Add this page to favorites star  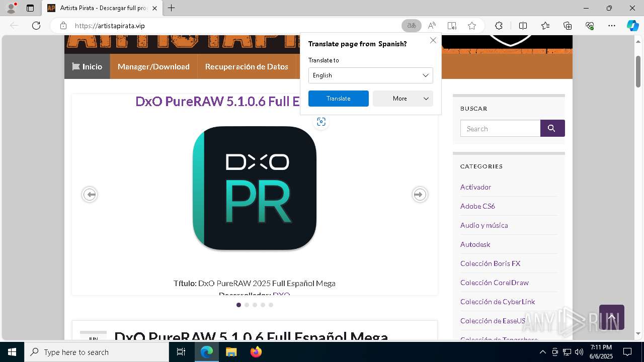click(472, 26)
